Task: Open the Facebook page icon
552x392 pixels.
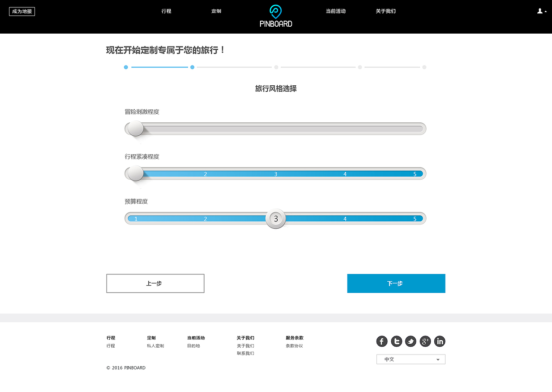Action: pyautogui.click(x=382, y=341)
